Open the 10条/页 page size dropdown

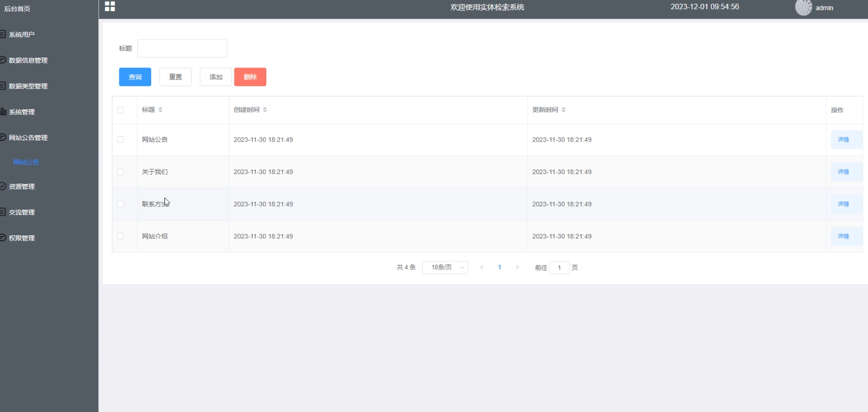pyautogui.click(x=445, y=268)
